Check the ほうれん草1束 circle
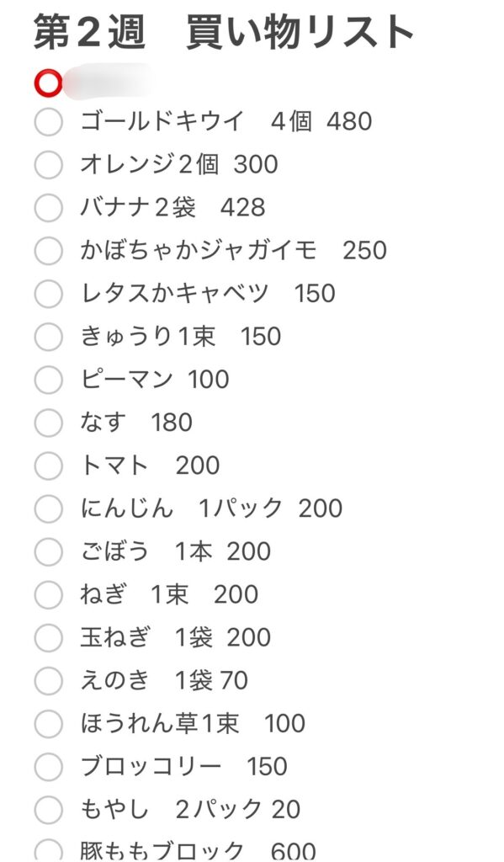The width and height of the screenshot is (504, 862). 48,723
